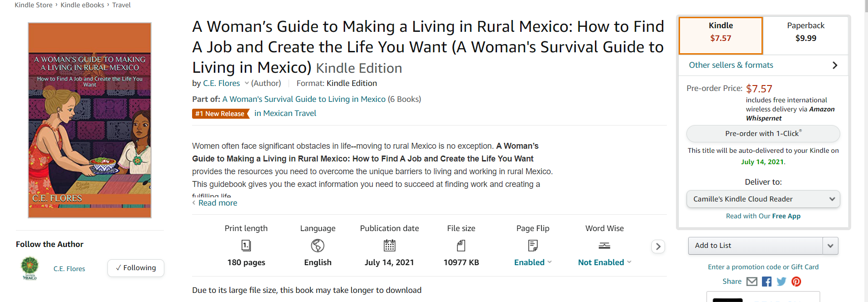Screen dimensions: 868x302
Task: Click Pre-order with 1-Click button
Action: click(763, 134)
